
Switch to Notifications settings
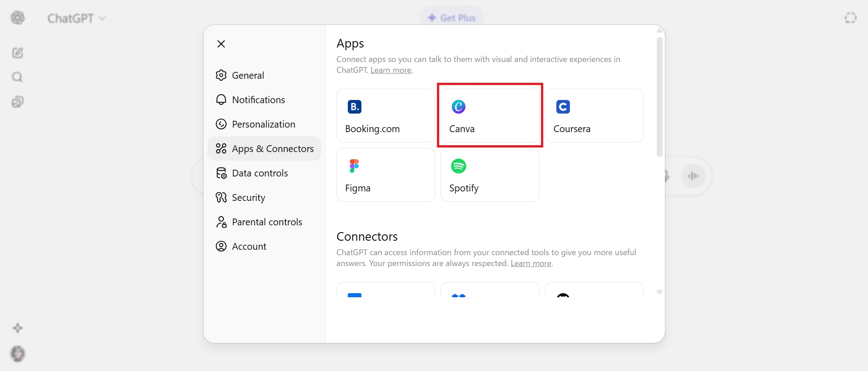click(258, 100)
